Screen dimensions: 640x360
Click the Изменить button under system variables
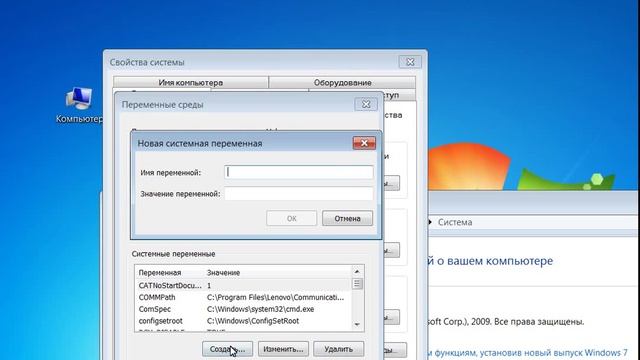(283, 349)
